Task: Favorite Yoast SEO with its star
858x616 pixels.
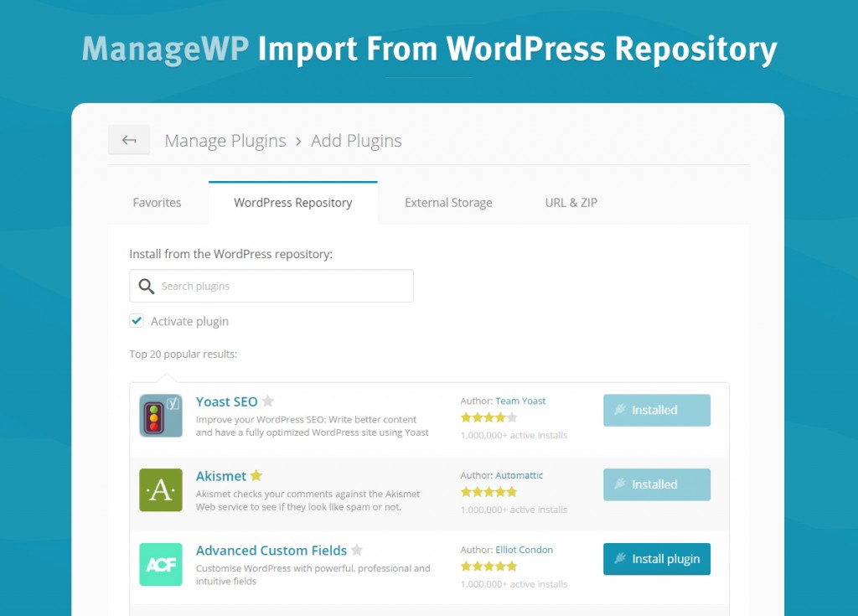Action: tap(268, 401)
